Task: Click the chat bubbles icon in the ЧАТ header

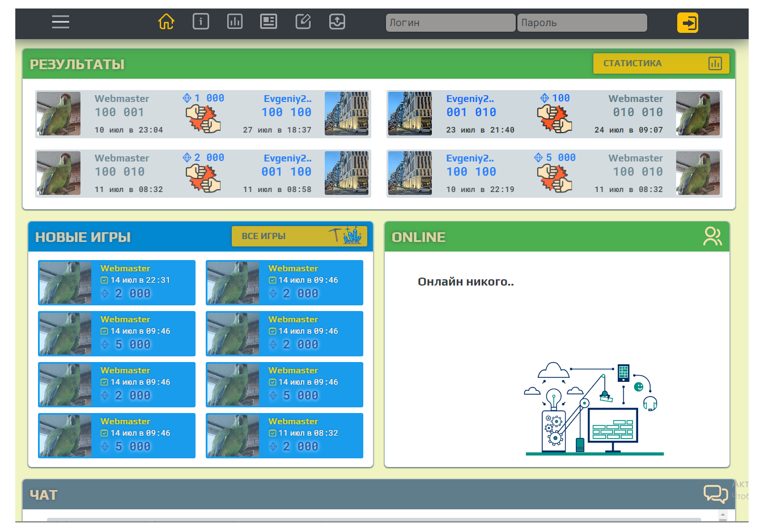Action: click(x=716, y=494)
